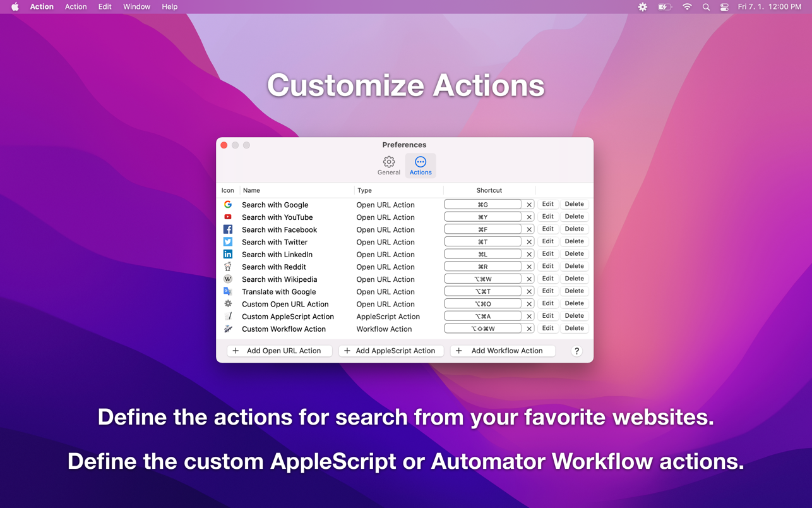
Task: Click the ⌘Y shortcut field
Action: (483, 217)
